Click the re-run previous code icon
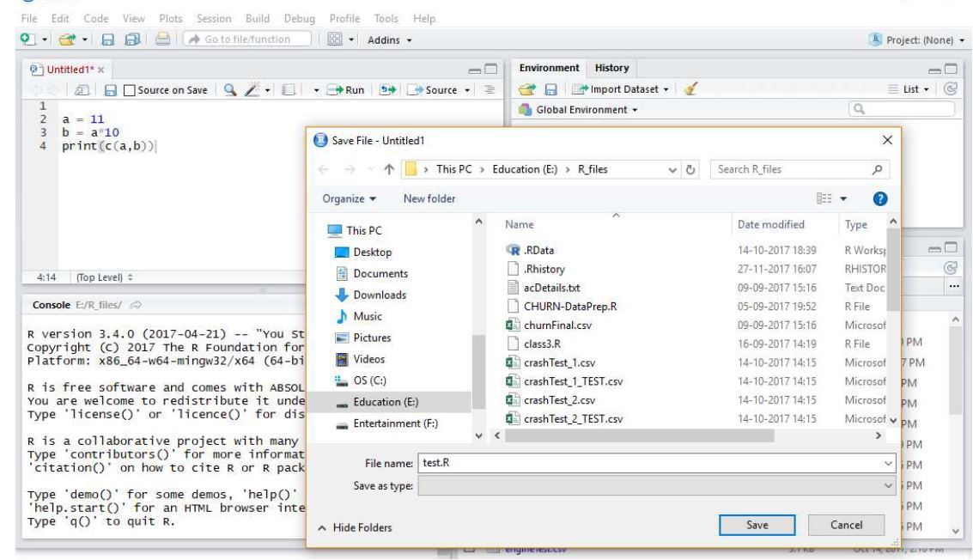This screenshot has width=973, height=560. click(388, 90)
